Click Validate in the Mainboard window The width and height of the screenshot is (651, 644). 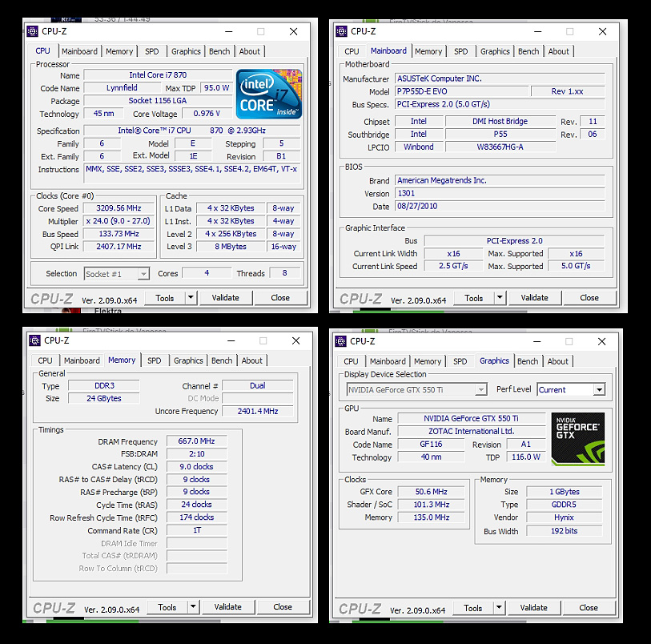pyautogui.click(x=534, y=298)
